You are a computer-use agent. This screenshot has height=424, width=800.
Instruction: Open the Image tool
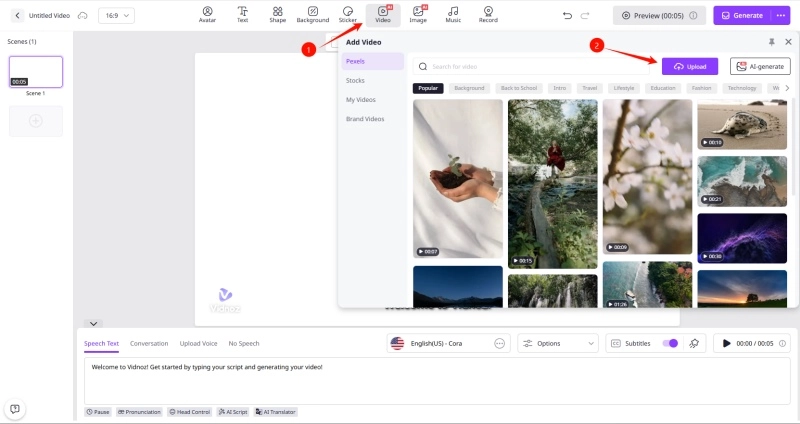tap(418, 15)
